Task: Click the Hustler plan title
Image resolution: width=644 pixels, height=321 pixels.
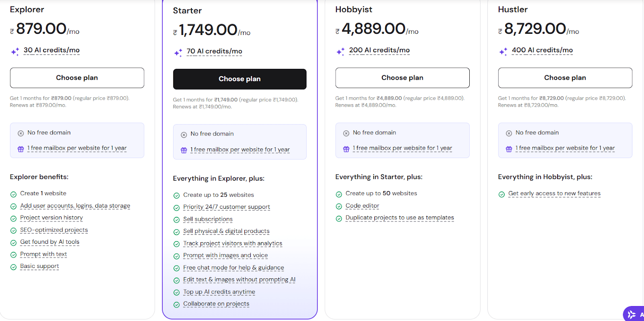Action: 513,9
